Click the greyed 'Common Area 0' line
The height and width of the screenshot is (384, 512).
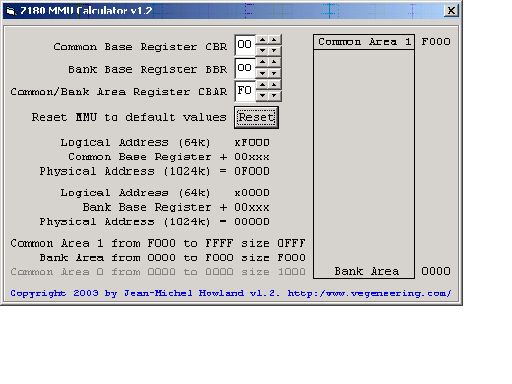coord(158,272)
